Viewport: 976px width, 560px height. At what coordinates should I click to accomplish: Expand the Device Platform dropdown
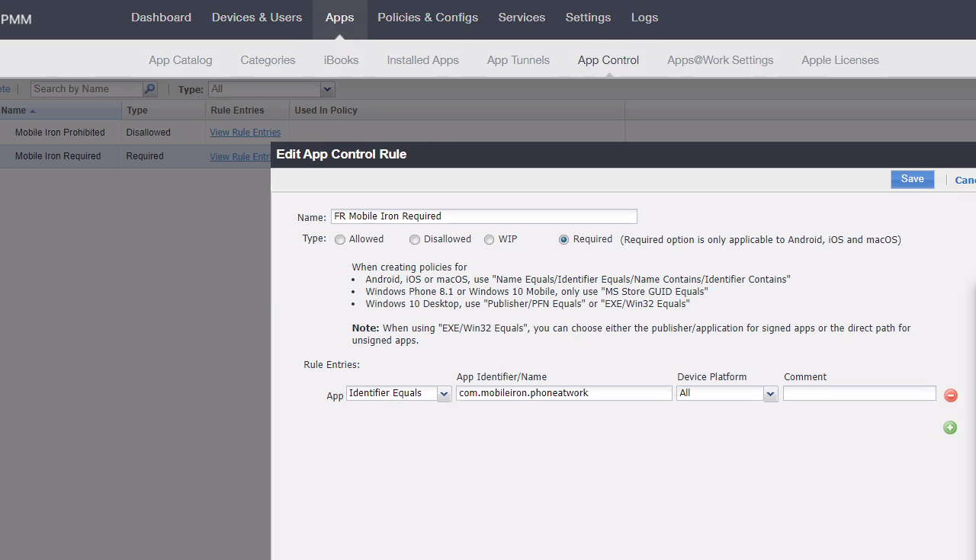pos(770,393)
